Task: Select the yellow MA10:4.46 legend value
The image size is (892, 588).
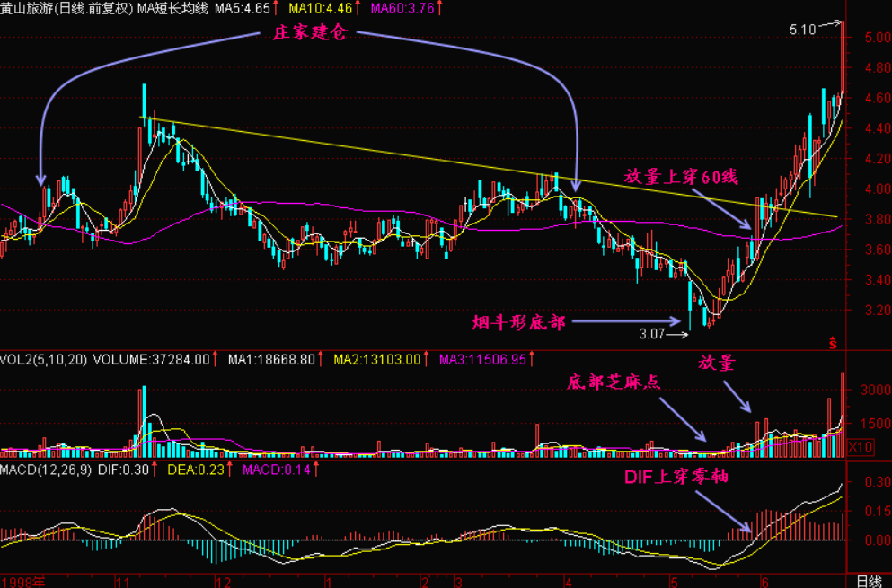Action: (318, 8)
